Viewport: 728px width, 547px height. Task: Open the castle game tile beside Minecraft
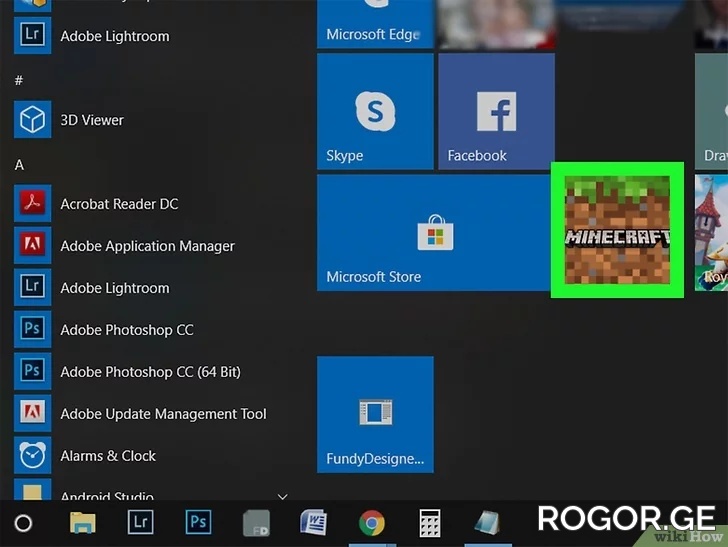tap(711, 233)
